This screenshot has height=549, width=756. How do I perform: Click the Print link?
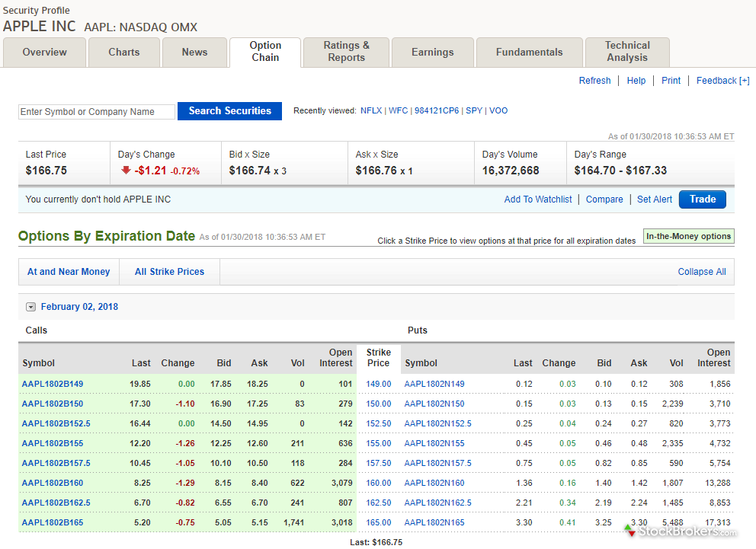point(671,81)
